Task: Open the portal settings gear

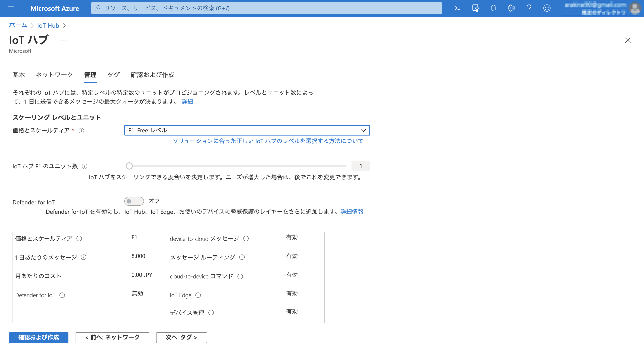Action: coord(511,8)
